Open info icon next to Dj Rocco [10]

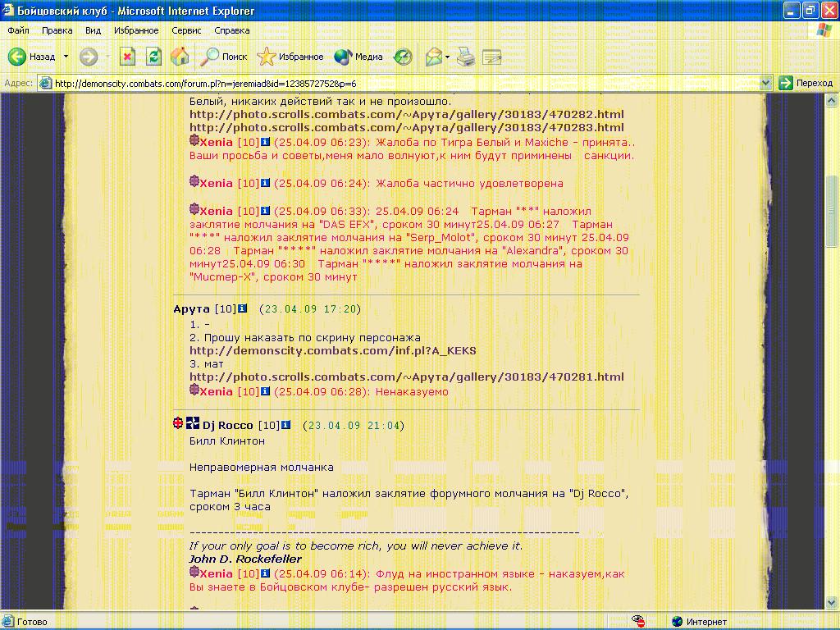tap(285, 425)
